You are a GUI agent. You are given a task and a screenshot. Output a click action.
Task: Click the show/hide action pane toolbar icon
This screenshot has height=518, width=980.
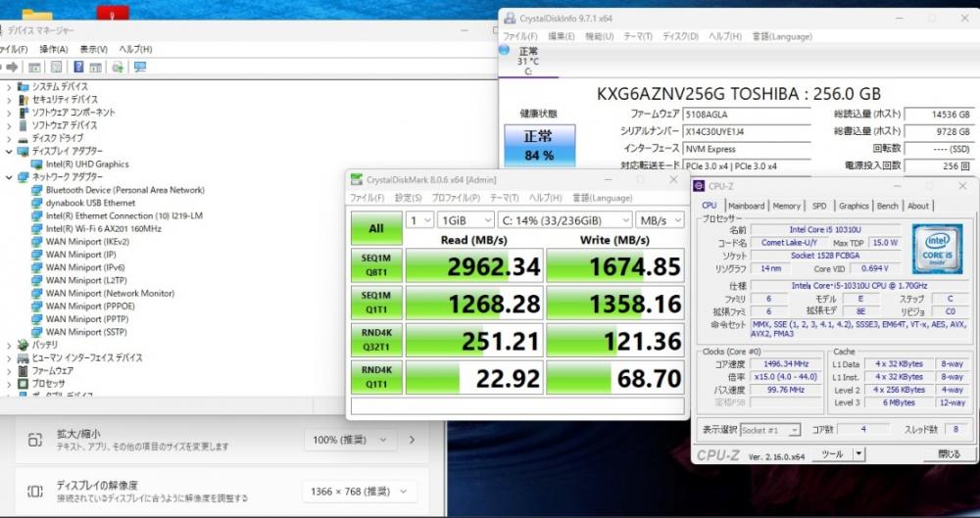[96, 67]
